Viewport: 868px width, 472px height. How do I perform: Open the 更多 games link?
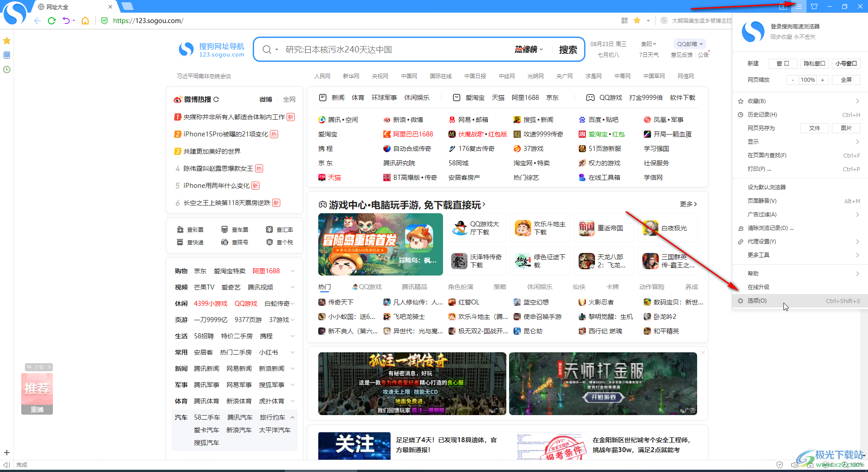click(x=688, y=204)
